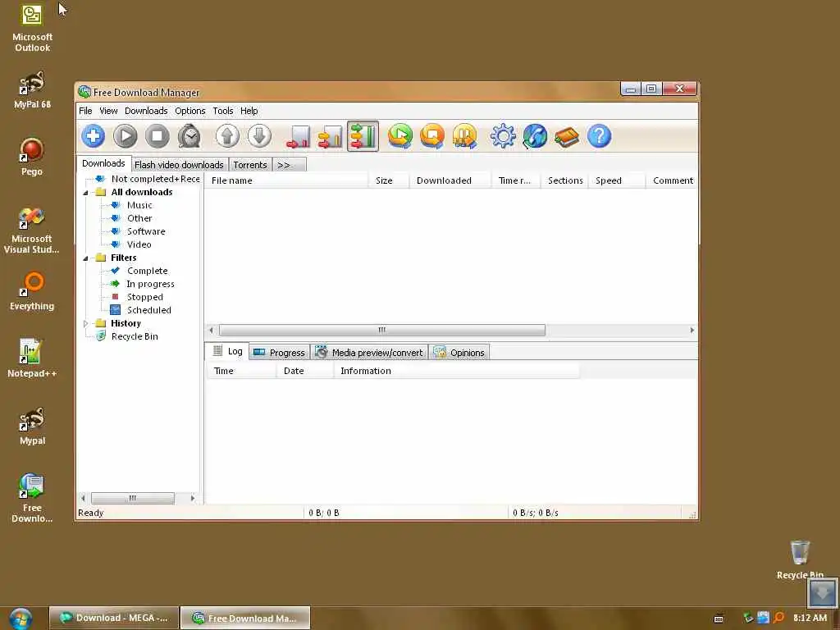The image size is (840, 630).
Task: Sort by the File name column header
Action: coord(286,180)
